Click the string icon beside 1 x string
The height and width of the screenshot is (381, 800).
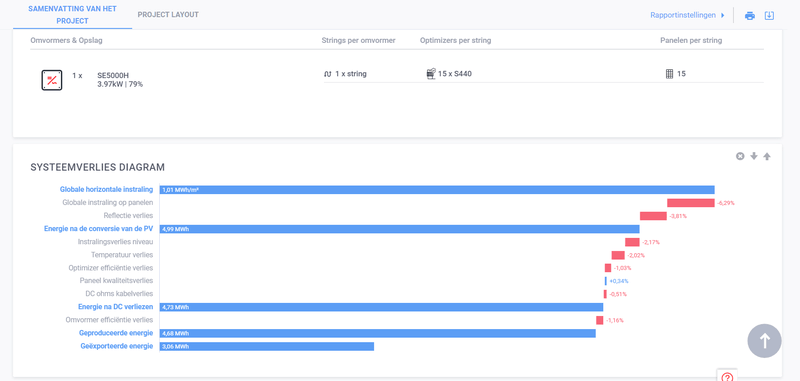click(328, 74)
